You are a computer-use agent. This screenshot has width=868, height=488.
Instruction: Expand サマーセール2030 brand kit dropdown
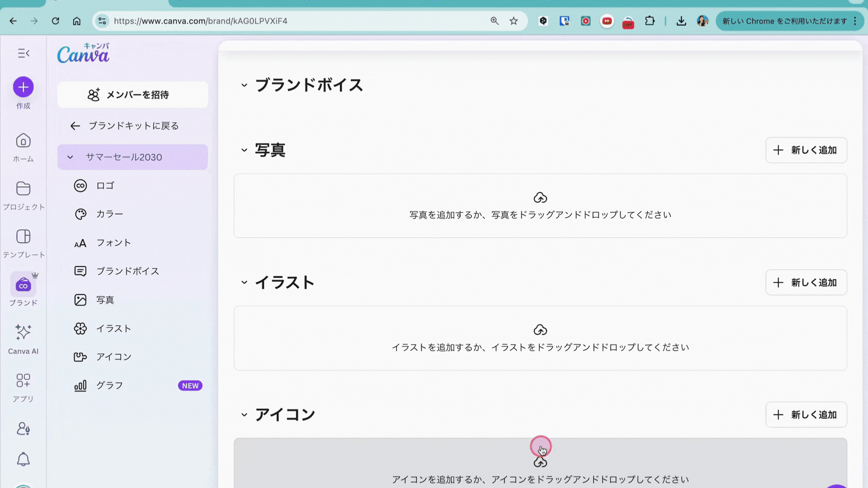click(70, 157)
